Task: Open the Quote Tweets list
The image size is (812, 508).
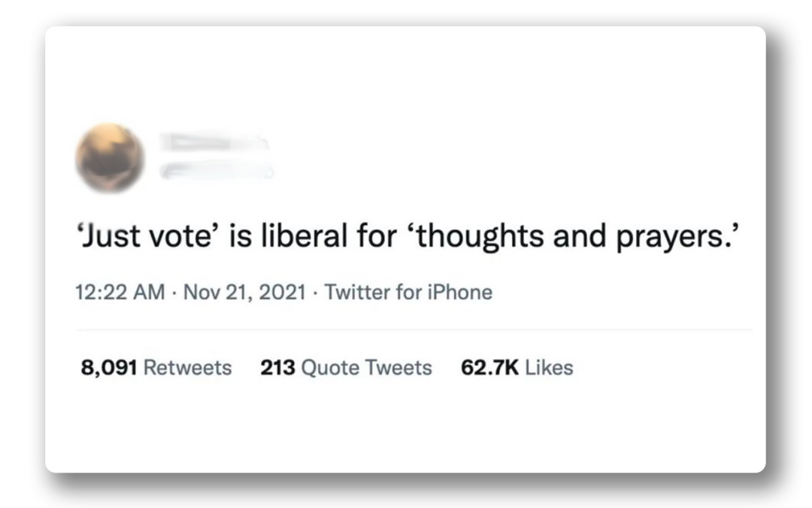Action: point(346,367)
